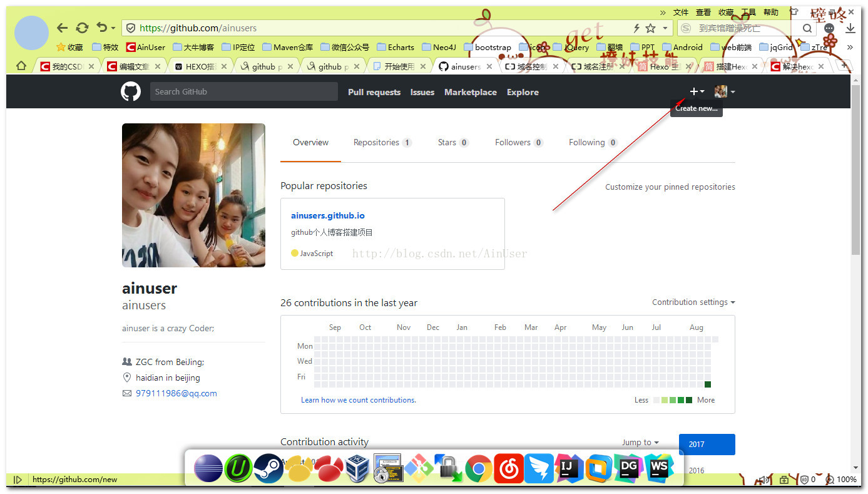Click the magnifier search icon in browser search box
Image resolution: width=868 pixels, height=494 pixels.
point(807,28)
